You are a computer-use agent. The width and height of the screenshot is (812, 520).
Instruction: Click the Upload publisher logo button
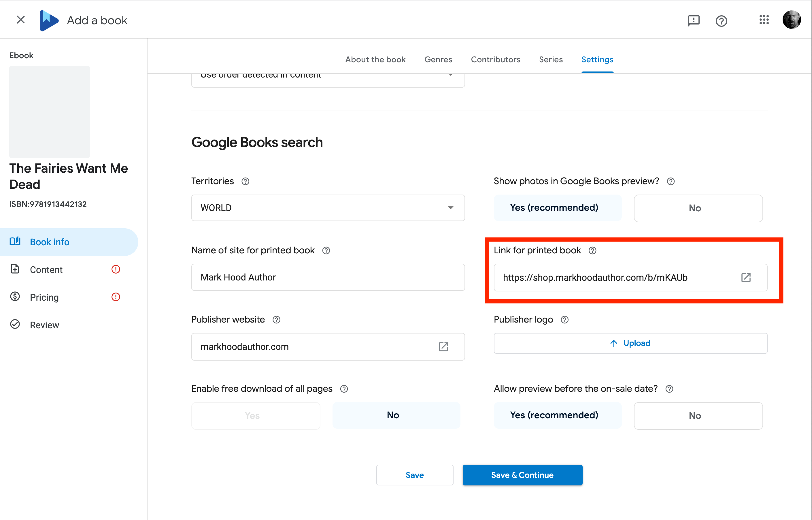(630, 343)
